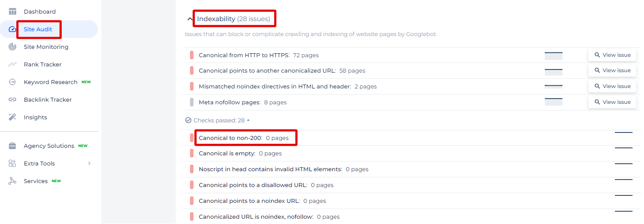Click Canonical points to a noindex URL

(x=249, y=201)
